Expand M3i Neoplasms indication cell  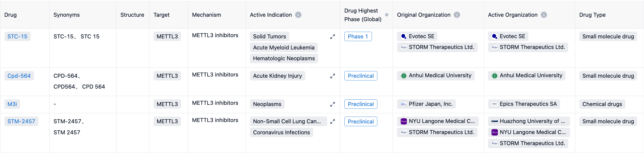pos(332,104)
